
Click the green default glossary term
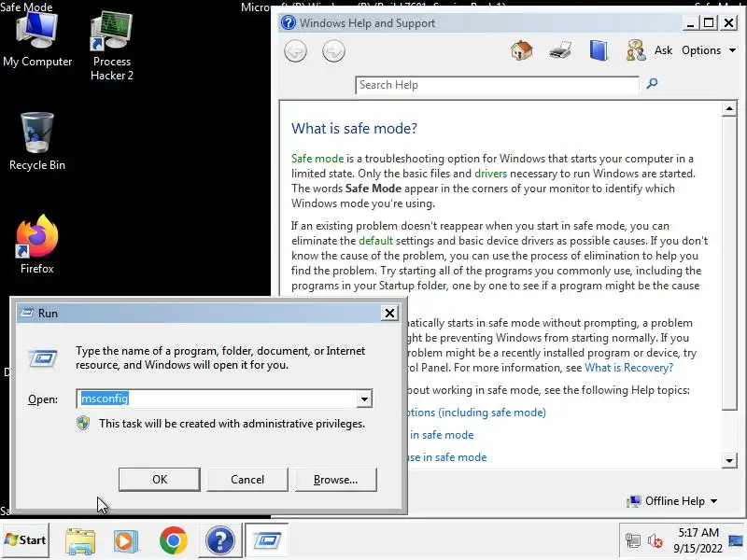tap(376, 241)
